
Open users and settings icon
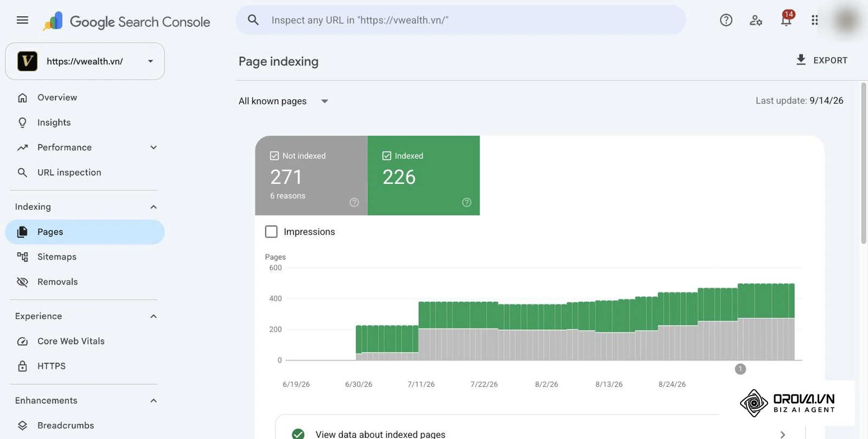click(756, 20)
